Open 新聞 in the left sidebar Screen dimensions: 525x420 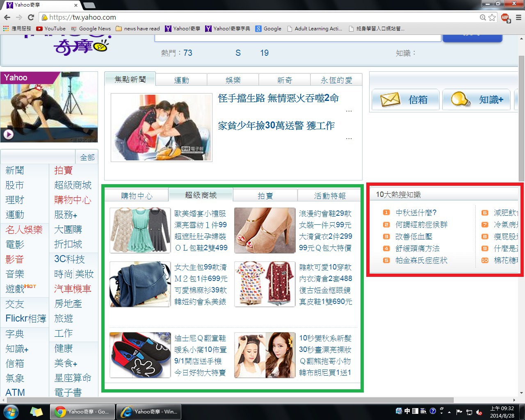point(15,170)
